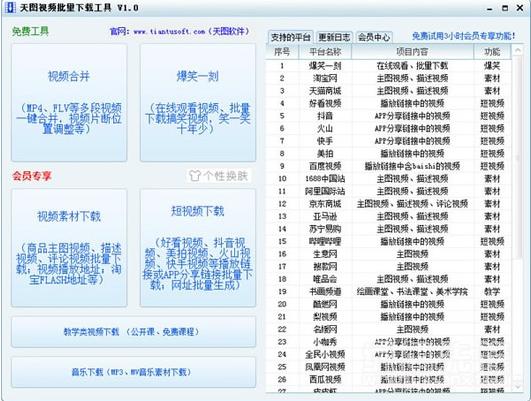Viewport: 531px width, 401px height.
Task: Click the 个性换肤 shirt skin icon
Action: [195, 176]
